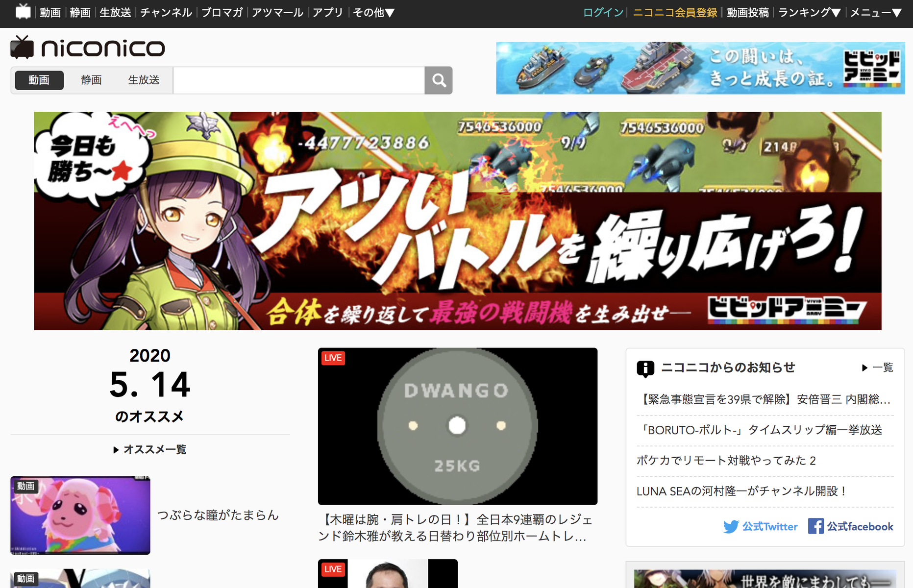Open the pink sheep video thumbnail

pyautogui.click(x=80, y=515)
